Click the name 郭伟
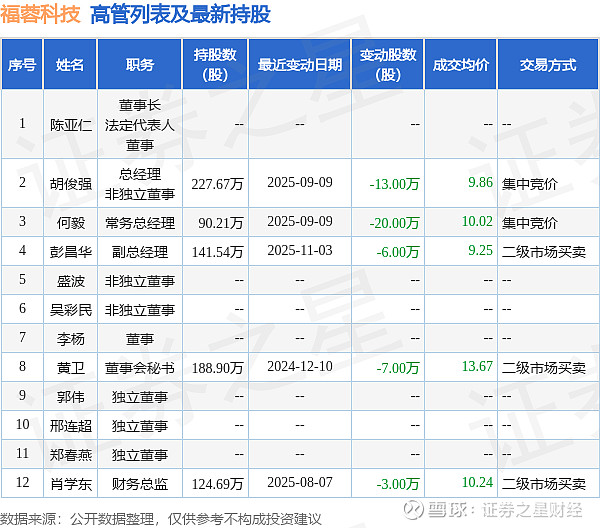 tap(71, 397)
